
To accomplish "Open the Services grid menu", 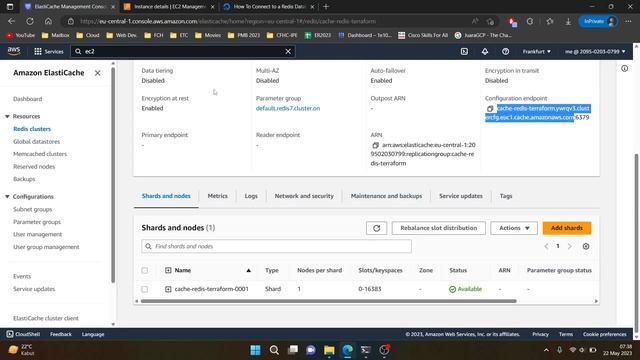I will click(49, 51).
